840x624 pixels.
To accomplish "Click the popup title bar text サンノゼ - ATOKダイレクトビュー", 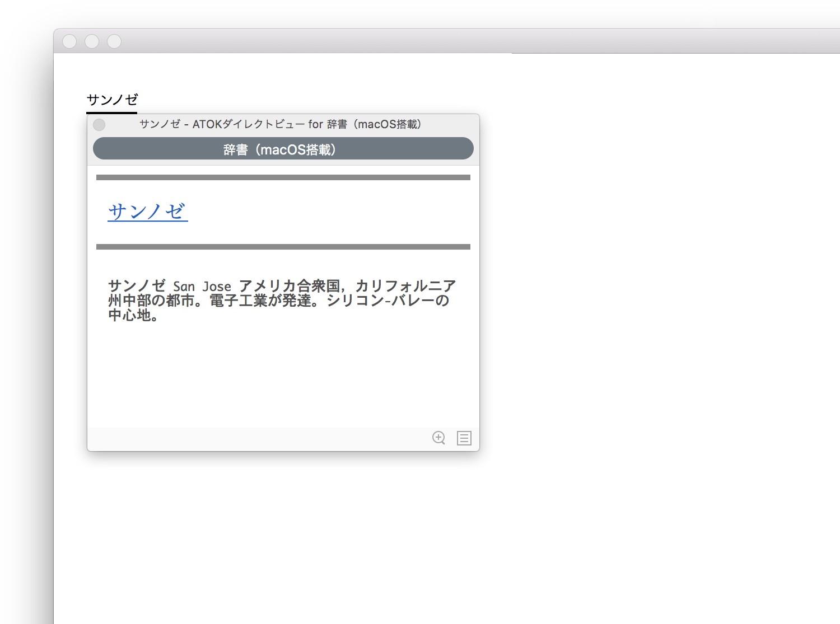I will [x=280, y=124].
